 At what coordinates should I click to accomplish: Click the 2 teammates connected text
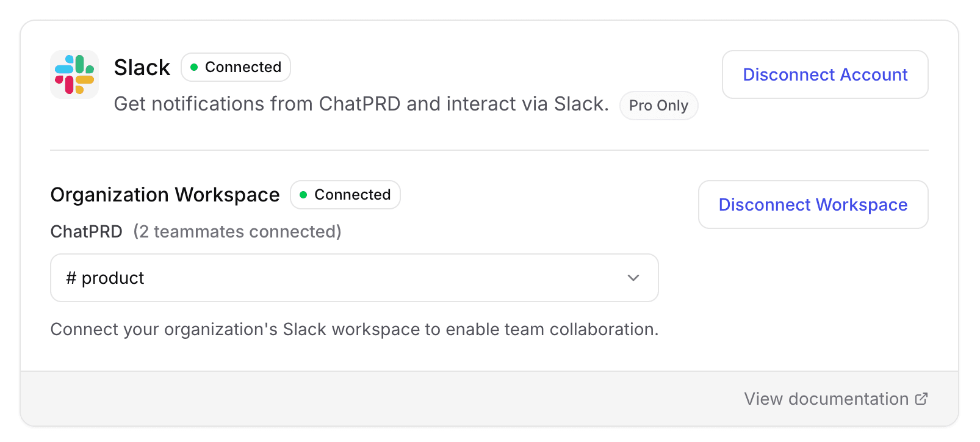[237, 231]
